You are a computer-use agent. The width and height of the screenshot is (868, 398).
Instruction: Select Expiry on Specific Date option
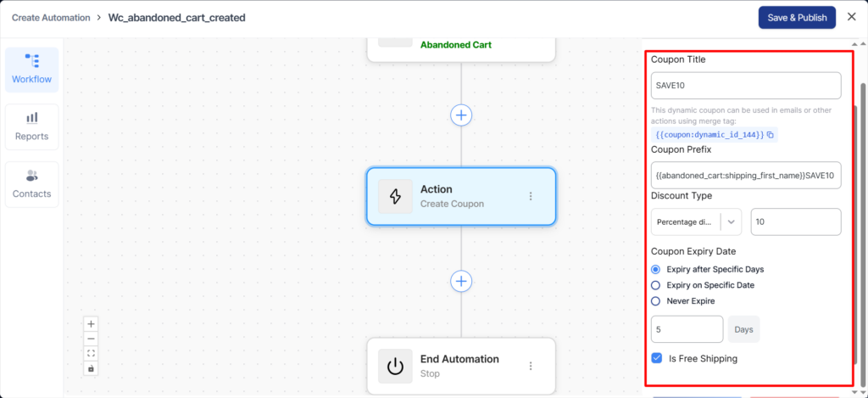click(656, 285)
